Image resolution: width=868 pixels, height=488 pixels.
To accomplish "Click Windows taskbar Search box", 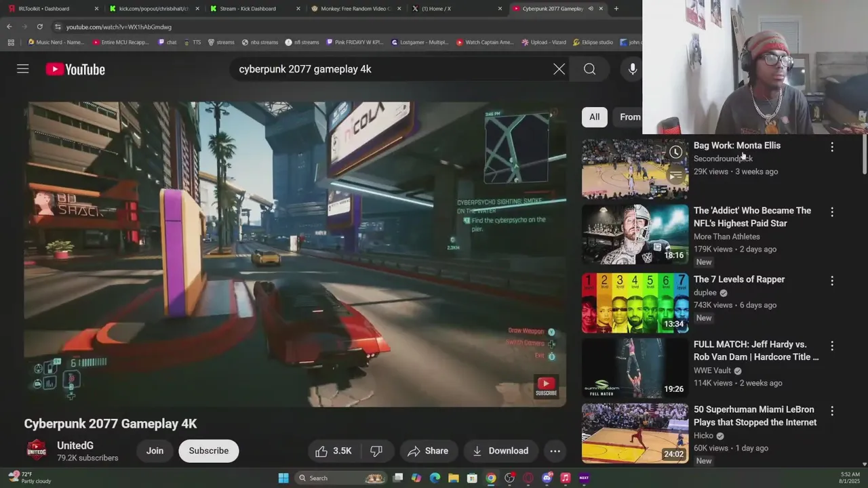I will (341, 478).
